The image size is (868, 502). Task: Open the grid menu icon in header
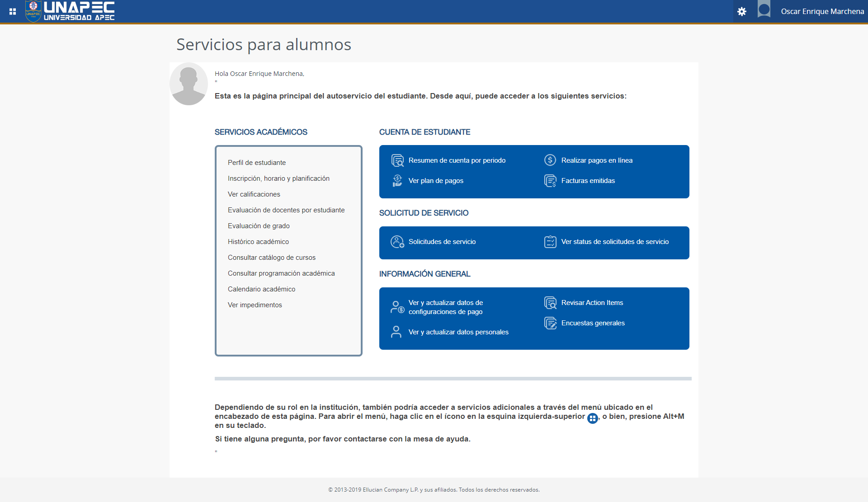click(x=13, y=11)
